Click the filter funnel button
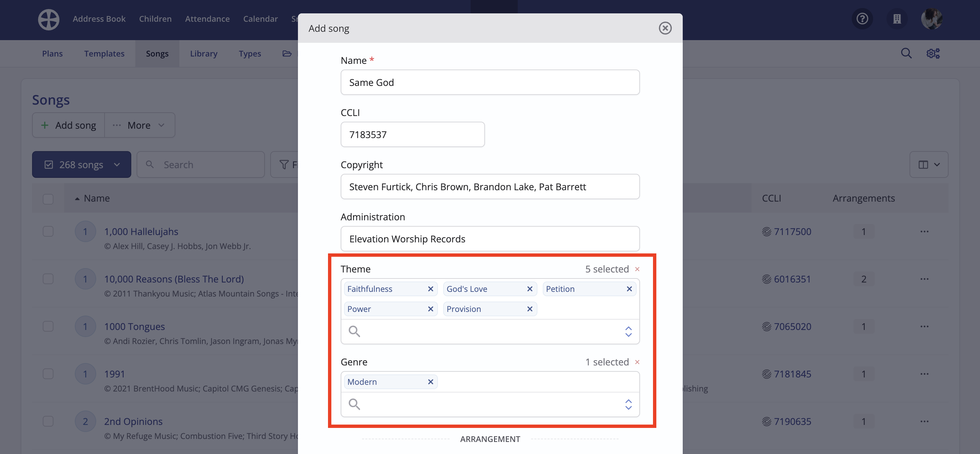980x454 pixels. click(285, 164)
